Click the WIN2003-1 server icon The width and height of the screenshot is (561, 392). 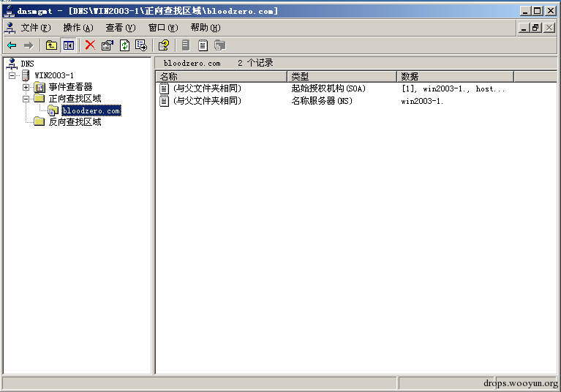[x=26, y=75]
